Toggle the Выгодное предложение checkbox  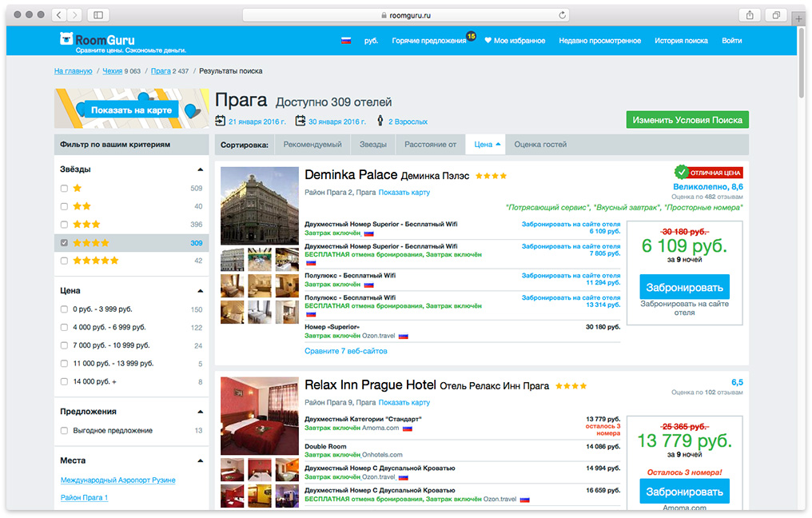(x=64, y=431)
